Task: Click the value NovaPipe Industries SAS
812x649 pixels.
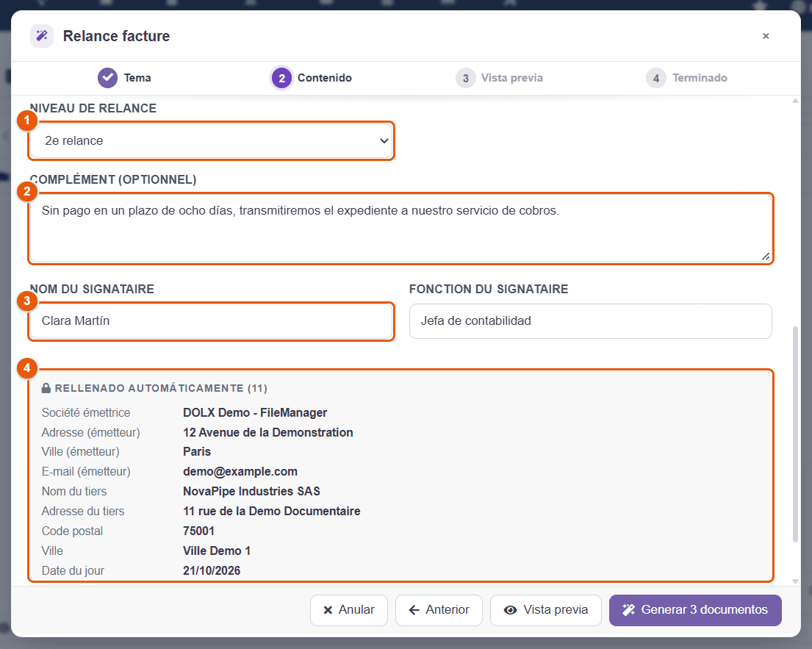Action: pos(251,492)
